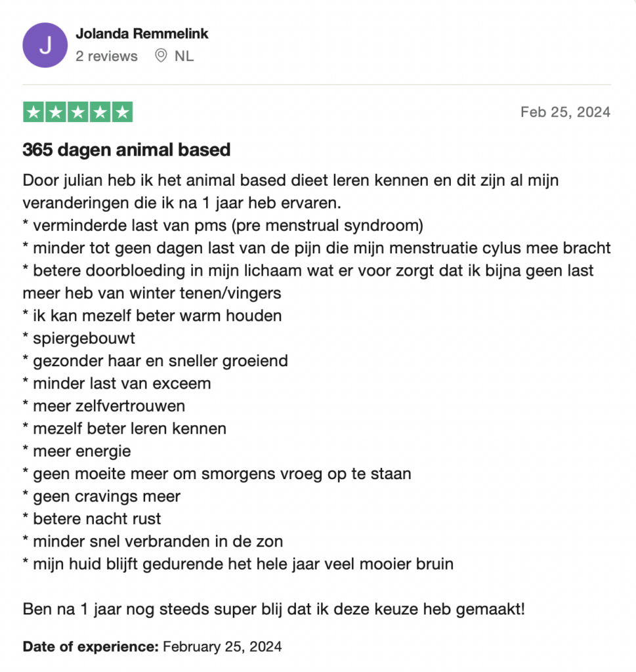Viewport: 636px width, 672px height.
Task: Click the NL country label
Action: (184, 56)
